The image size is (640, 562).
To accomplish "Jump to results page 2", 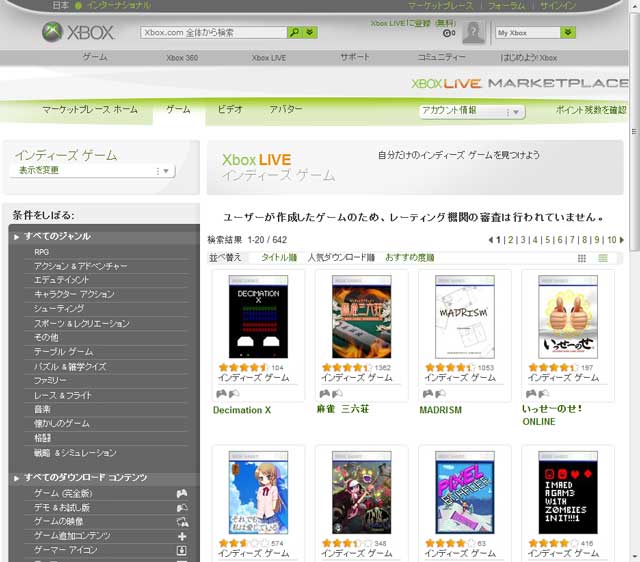I will click(x=511, y=240).
